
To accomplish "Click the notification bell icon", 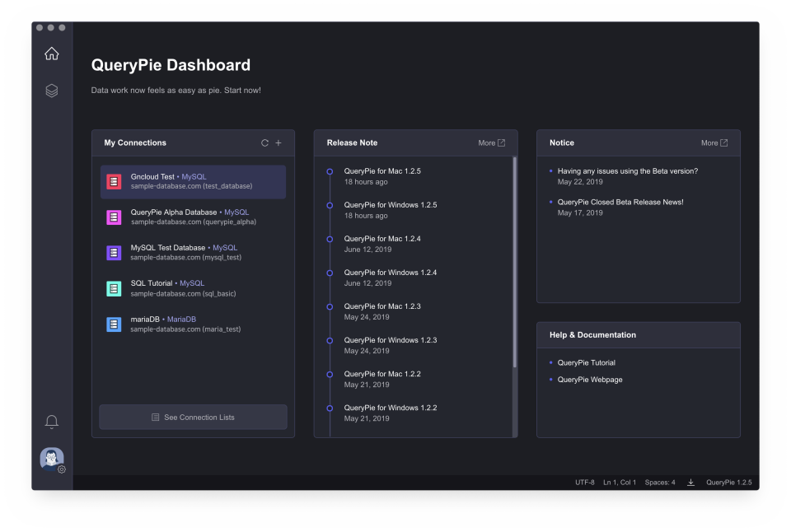I will pyautogui.click(x=51, y=421).
